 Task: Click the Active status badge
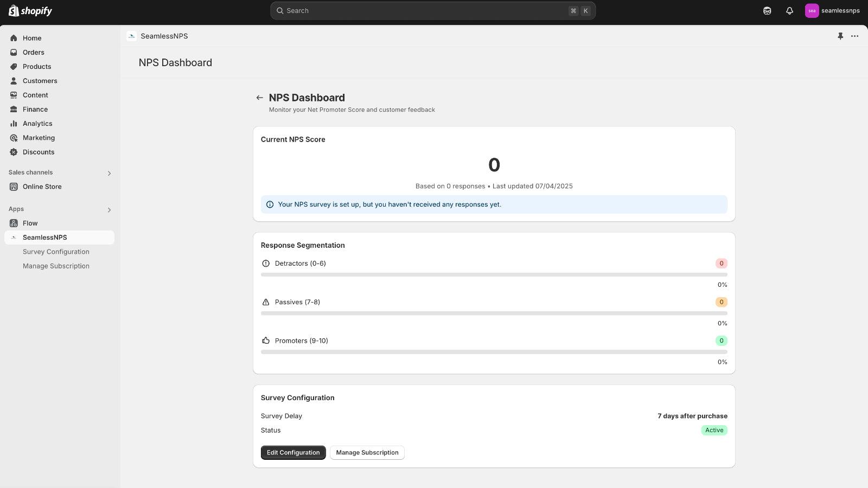(714, 431)
